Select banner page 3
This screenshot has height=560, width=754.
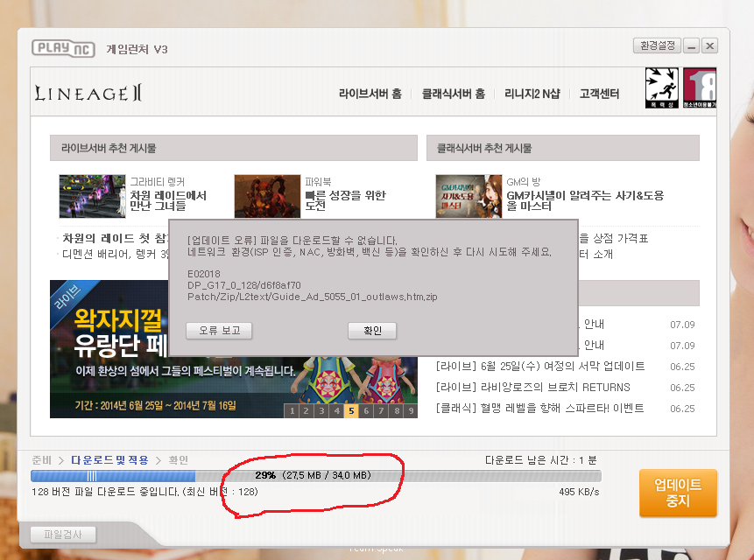tap(321, 410)
